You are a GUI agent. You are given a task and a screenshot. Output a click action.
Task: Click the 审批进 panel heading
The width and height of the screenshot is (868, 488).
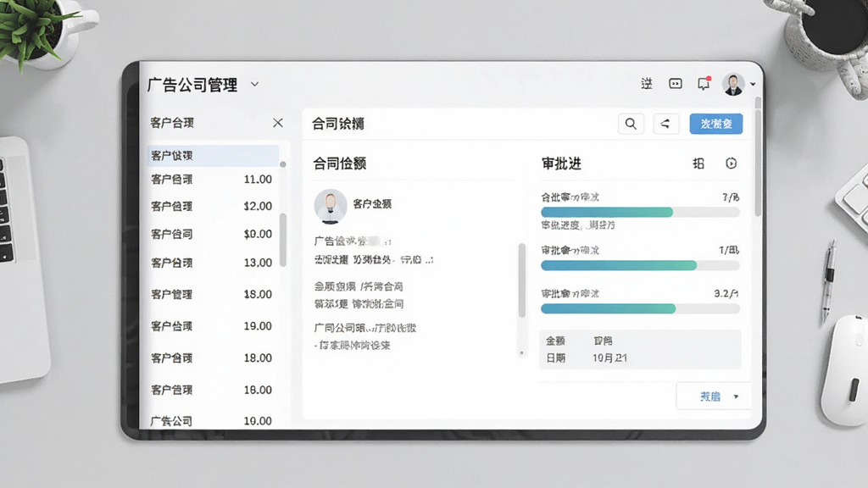[561, 164]
